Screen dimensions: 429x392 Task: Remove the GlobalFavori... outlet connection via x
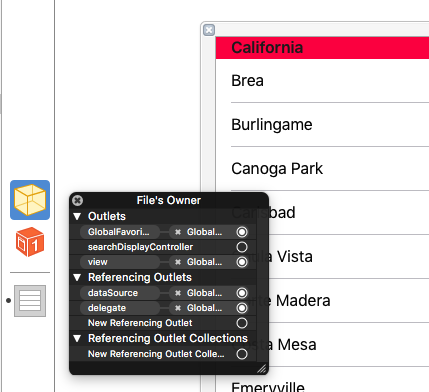[178, 232]
